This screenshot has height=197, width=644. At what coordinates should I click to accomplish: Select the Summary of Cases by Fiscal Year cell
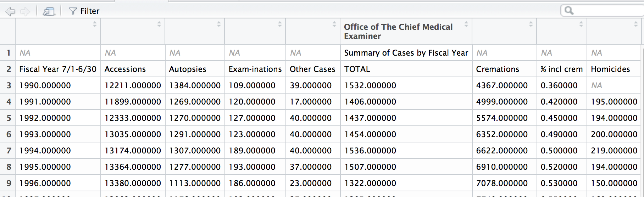(x=406, y=53)
